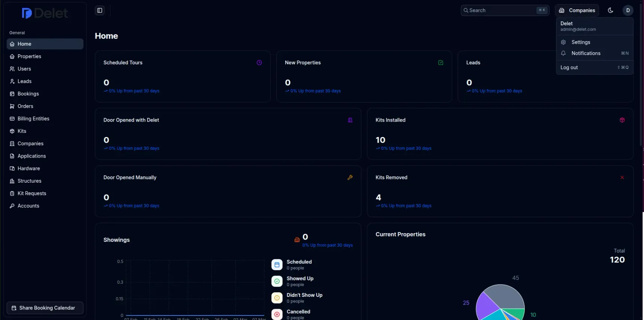Toggle the sidebar panel icon

[100, 10]
